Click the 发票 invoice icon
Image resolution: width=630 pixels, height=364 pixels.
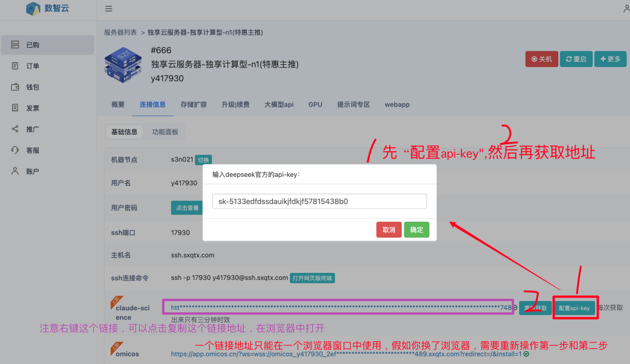click(x=15, y=108)
